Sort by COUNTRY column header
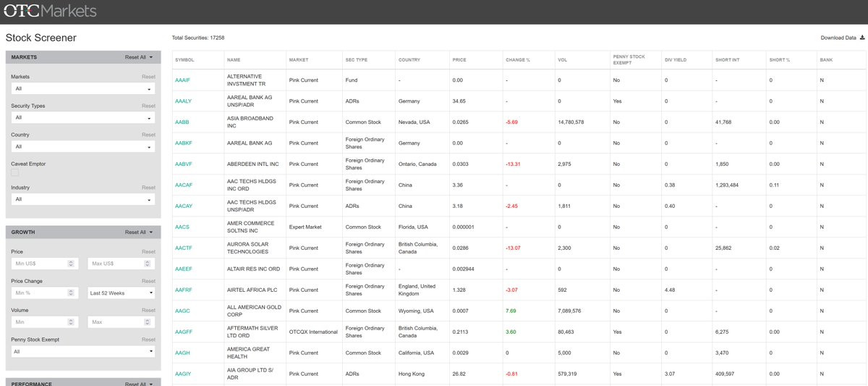Screen dimensions: 868x386 (409, 60)
